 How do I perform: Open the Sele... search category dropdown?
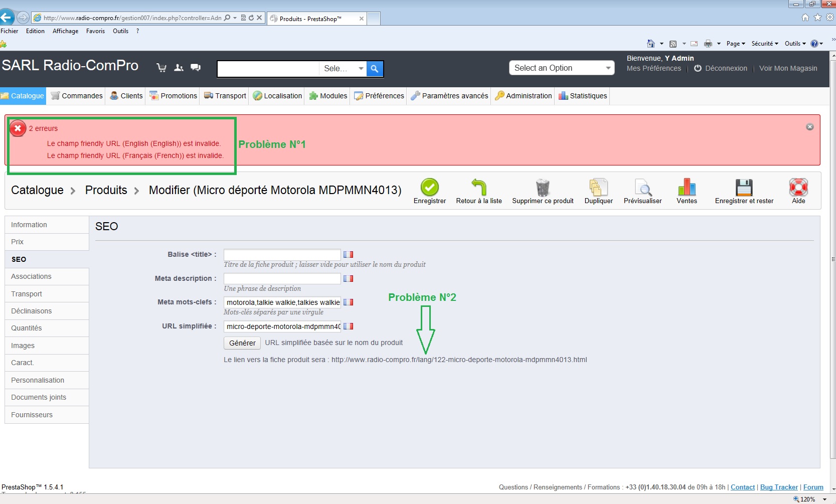pyautogui.click(x=343, y=69)
